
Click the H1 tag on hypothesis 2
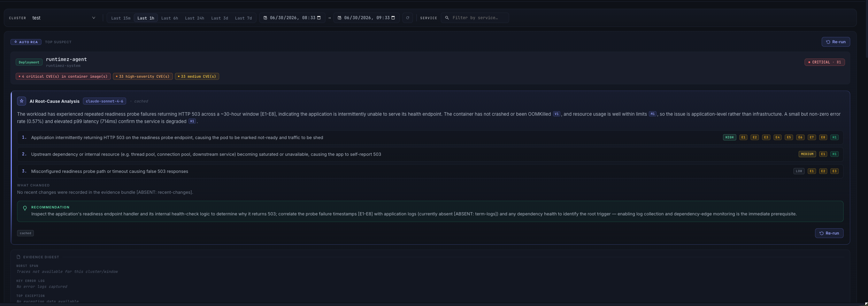(835, 154)
